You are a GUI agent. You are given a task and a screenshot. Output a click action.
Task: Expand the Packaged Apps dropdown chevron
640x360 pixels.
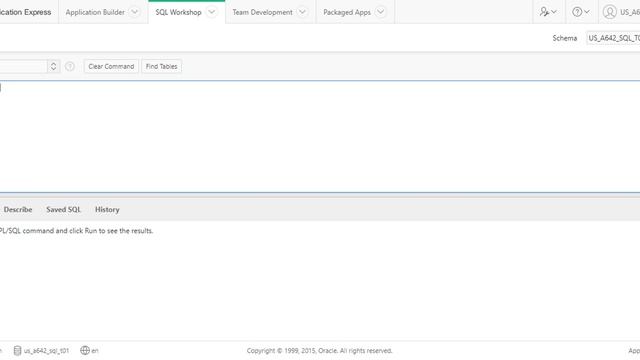pos(380,12)
